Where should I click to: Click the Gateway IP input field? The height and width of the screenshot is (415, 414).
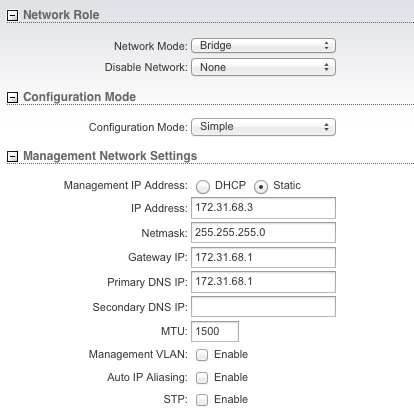(x=263, y=257)
